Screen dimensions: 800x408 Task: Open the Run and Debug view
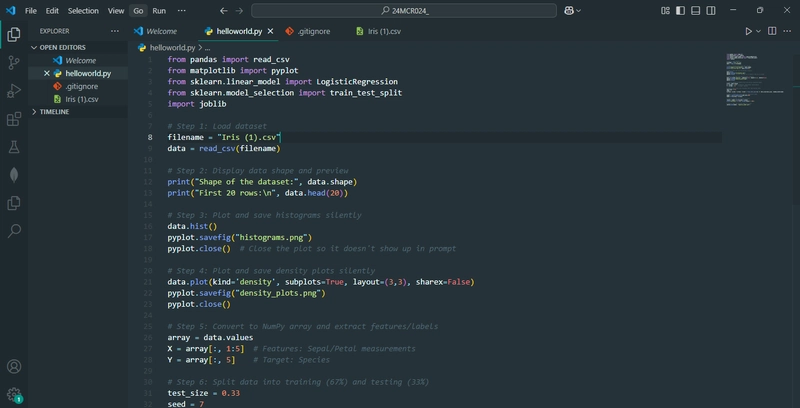(14, 91)
